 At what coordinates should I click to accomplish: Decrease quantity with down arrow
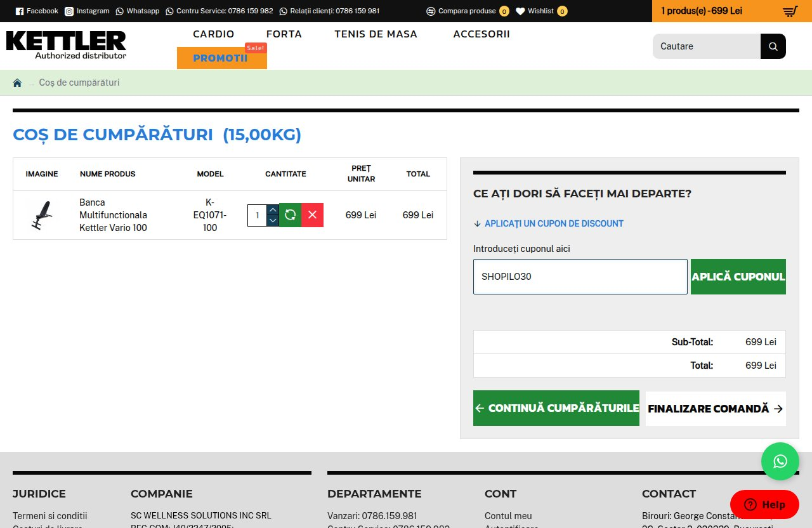[273, 221]
